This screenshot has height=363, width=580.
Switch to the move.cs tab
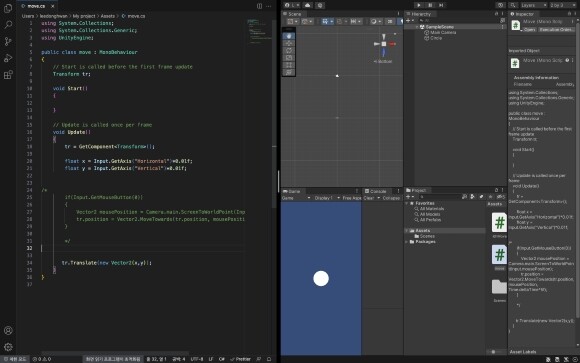tap(36, 6)
